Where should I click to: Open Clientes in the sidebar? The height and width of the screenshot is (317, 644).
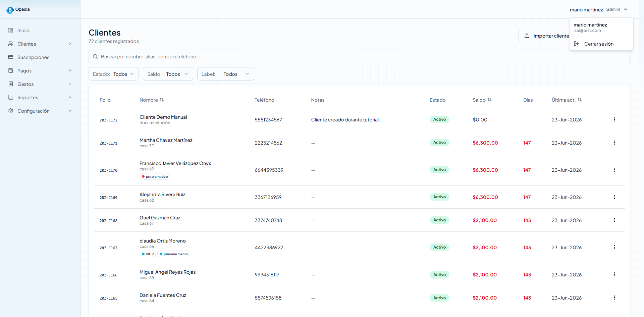(x=40, y=44)
